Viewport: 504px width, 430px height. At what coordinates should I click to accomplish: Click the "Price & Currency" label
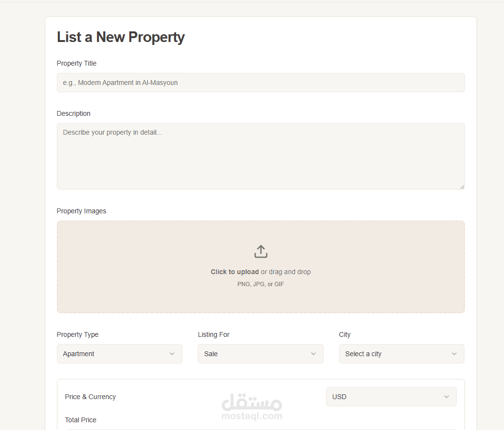90,397
